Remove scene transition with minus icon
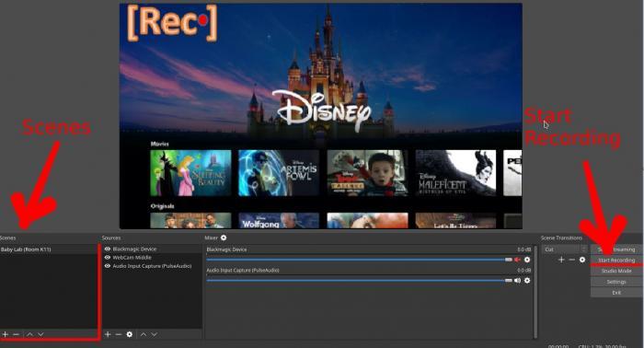 tap(571, 260)
